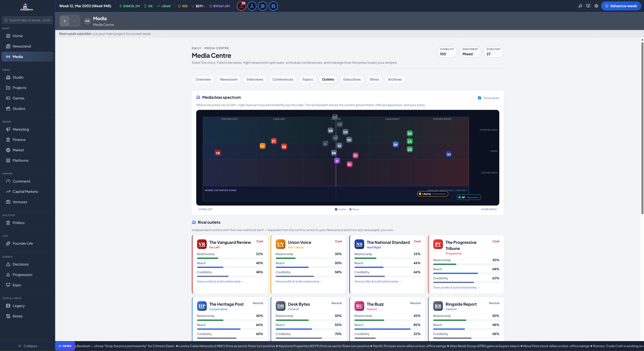Viewport: 644px width, 351px height.
Task: Go back with the left chevron button
Action: coord(65,21)
